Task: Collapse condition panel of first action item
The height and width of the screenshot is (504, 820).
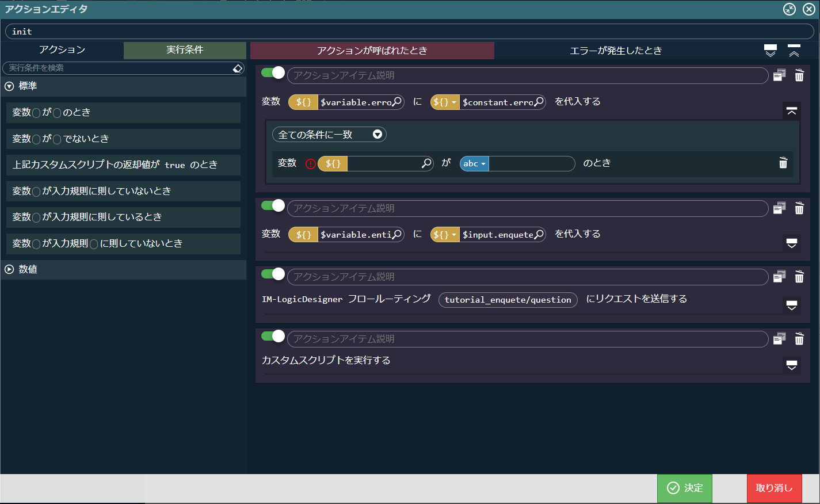Action: click(x=792, y=111)
